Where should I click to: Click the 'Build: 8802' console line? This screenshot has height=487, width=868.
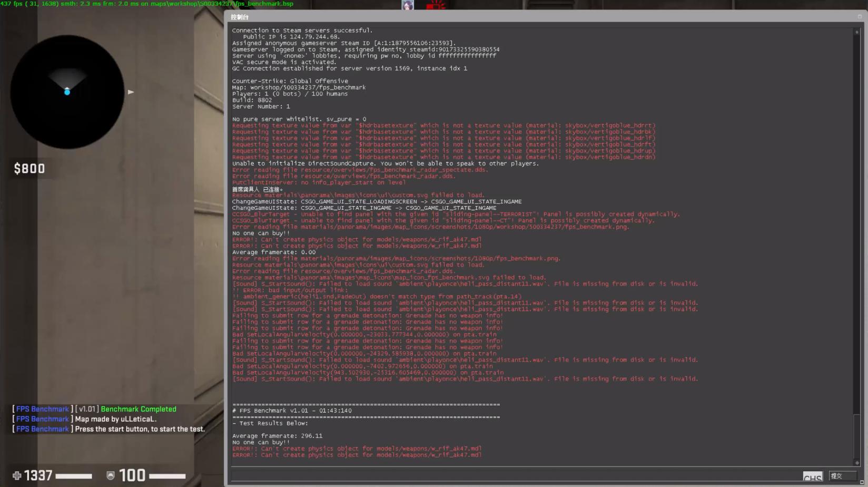point(252,100)
